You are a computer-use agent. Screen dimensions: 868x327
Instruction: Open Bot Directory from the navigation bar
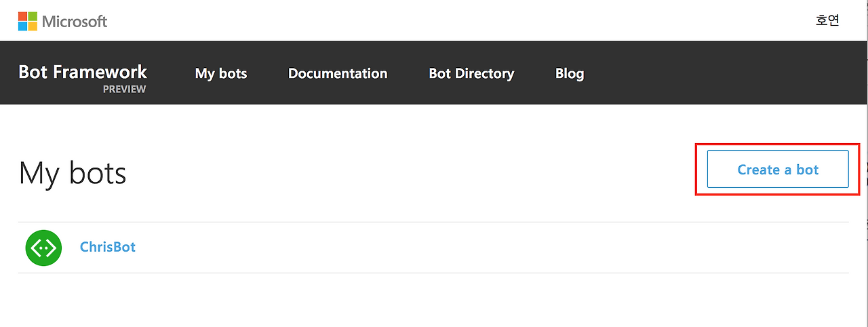[471, 73]
